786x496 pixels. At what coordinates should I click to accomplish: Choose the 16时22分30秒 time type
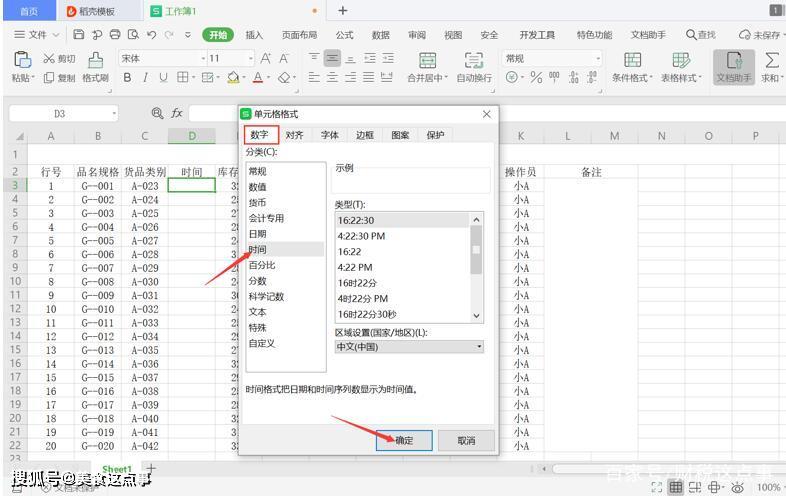pos(403,314)
